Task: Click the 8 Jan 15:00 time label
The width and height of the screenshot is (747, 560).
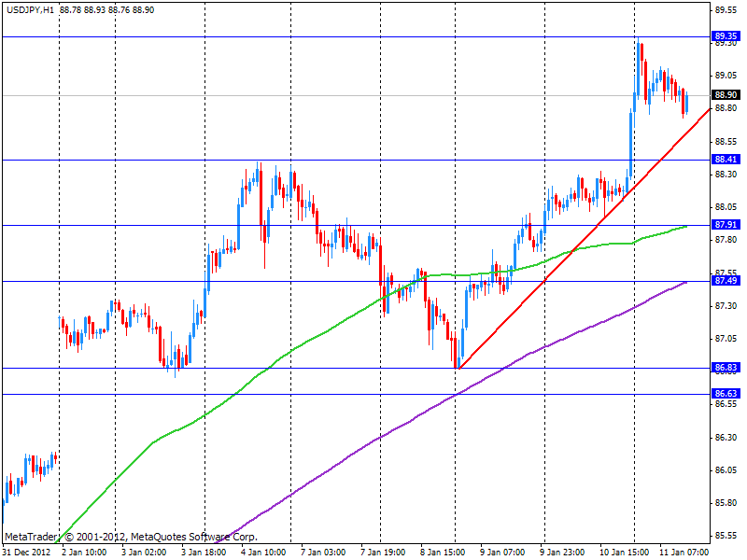Action: click(443, 553)
